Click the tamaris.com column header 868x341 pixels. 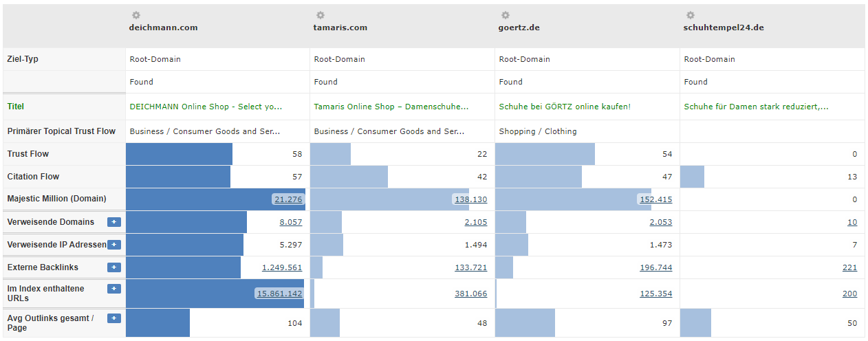[x=340, y=28]
